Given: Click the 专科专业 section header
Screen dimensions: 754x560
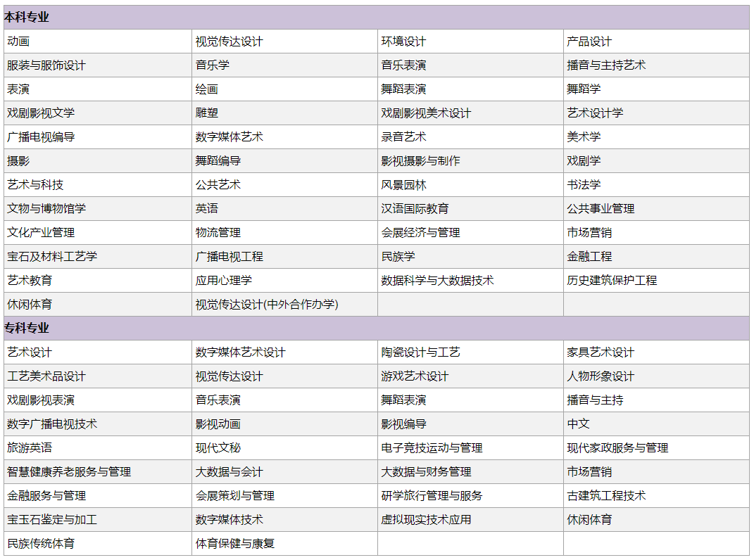Looking at the screenshot, I should click(x=377, y=329).
